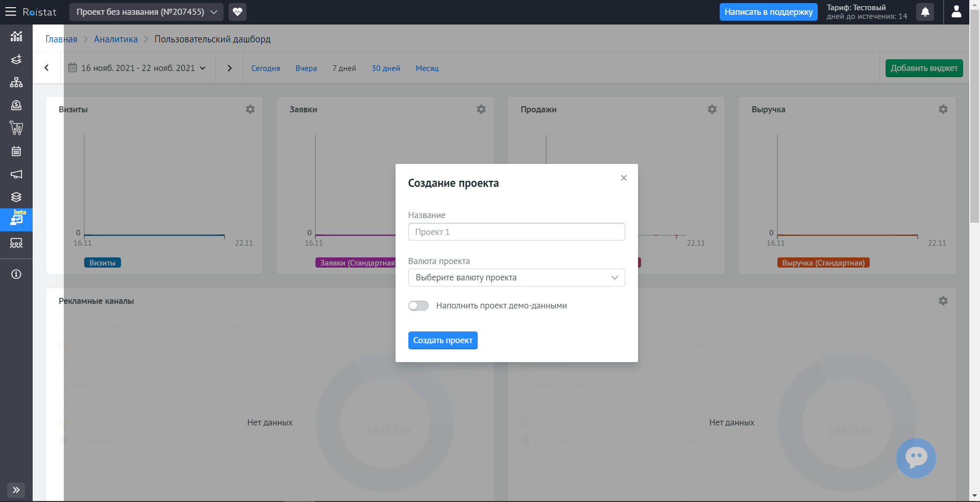Click the Рекламные каналы widget title
Image resolution: width=980 pixels, height=502 pixels.
point(96,301)
